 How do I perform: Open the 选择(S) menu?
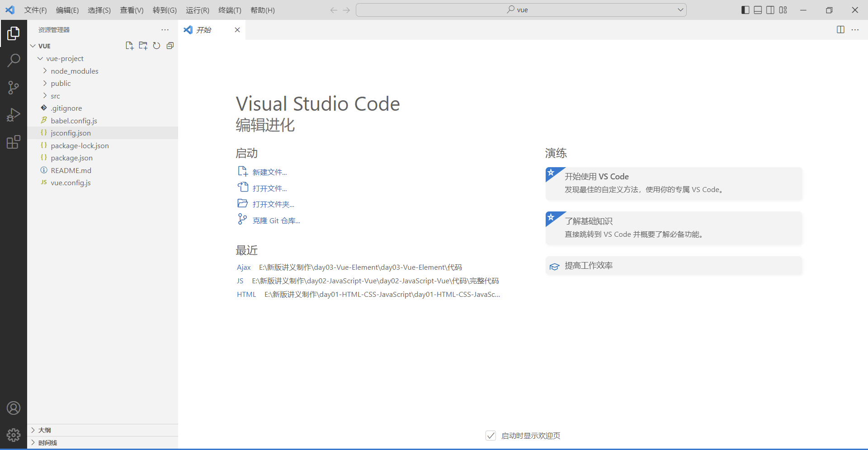(x=99, y=10)
